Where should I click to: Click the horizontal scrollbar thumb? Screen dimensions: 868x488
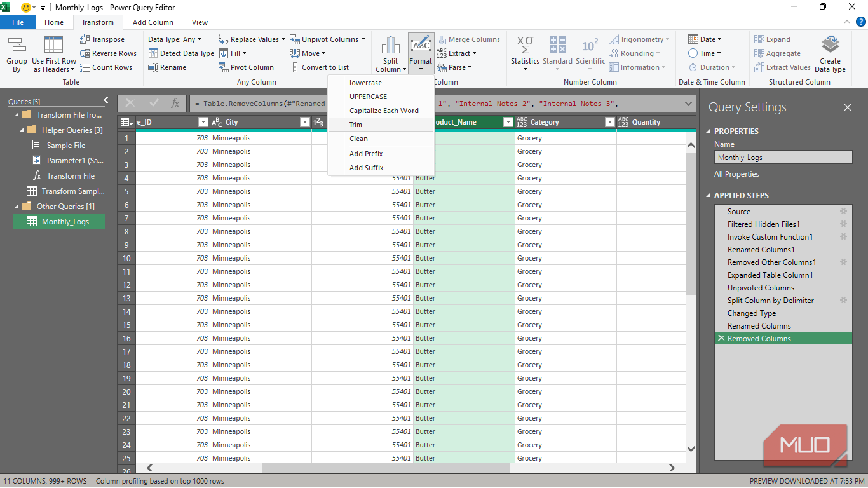tap(386, 468)
